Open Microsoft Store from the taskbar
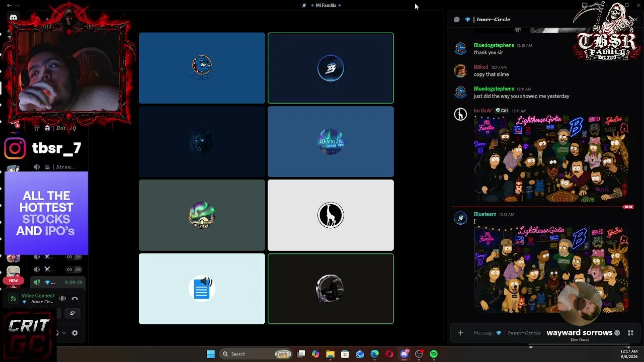Screen dimensions: 644x362 click(x=345, y=354)
